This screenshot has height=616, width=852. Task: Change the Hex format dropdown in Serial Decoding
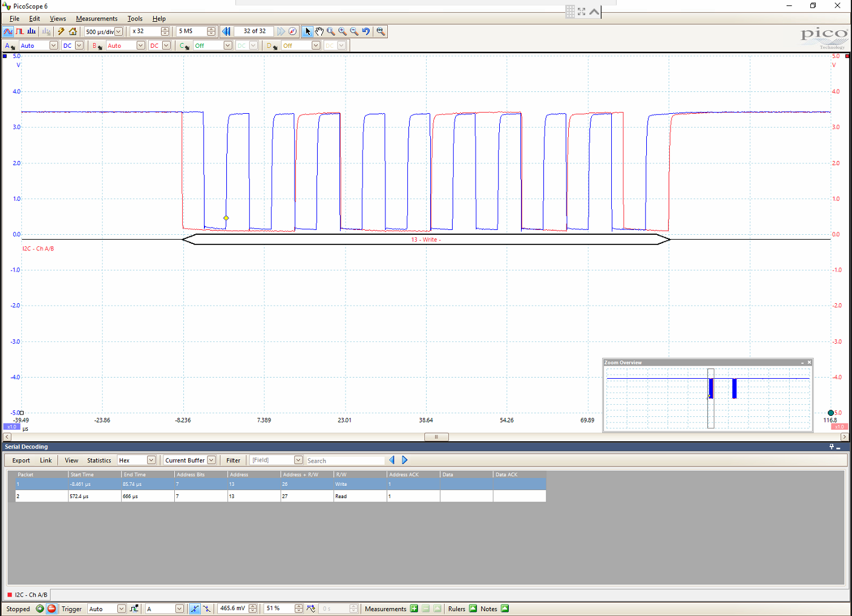tap(151, 460)
